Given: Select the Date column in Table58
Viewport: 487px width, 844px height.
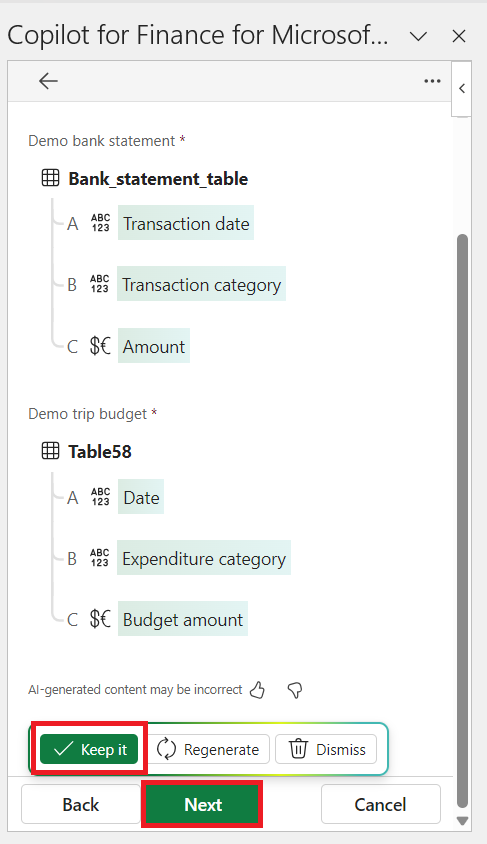Looking at the screenshot, I should point(141,497).
